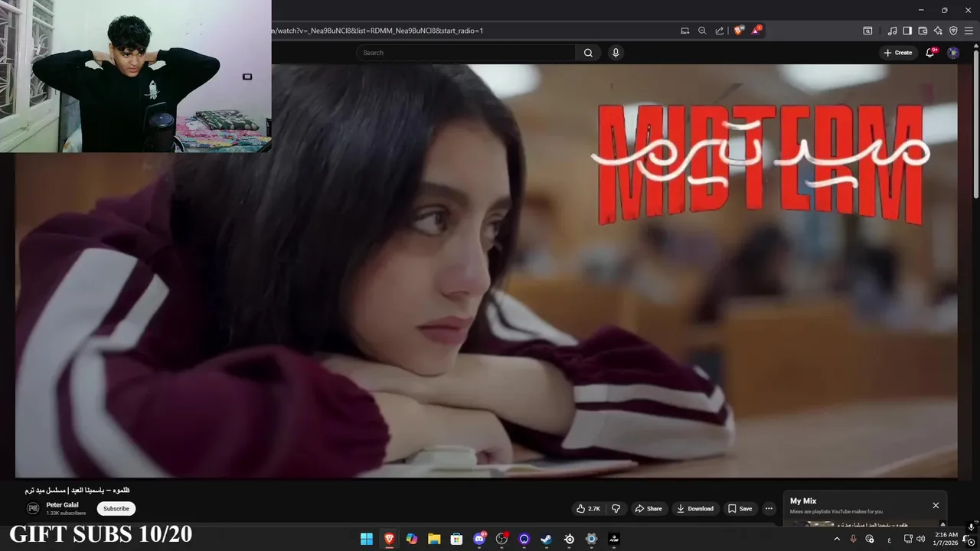
Task: Open Brave Wallet icon
Action: point(923,31)
